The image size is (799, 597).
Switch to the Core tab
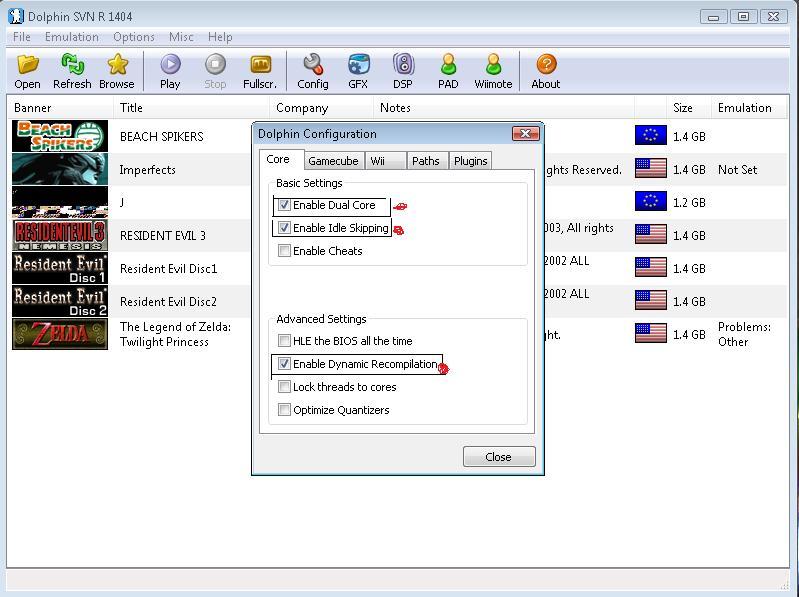[278, 159]
